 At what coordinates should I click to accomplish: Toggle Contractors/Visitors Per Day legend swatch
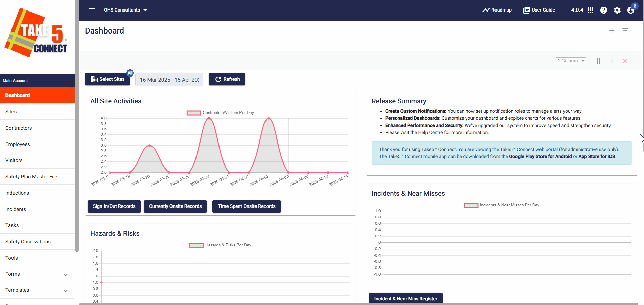(194, 113)
